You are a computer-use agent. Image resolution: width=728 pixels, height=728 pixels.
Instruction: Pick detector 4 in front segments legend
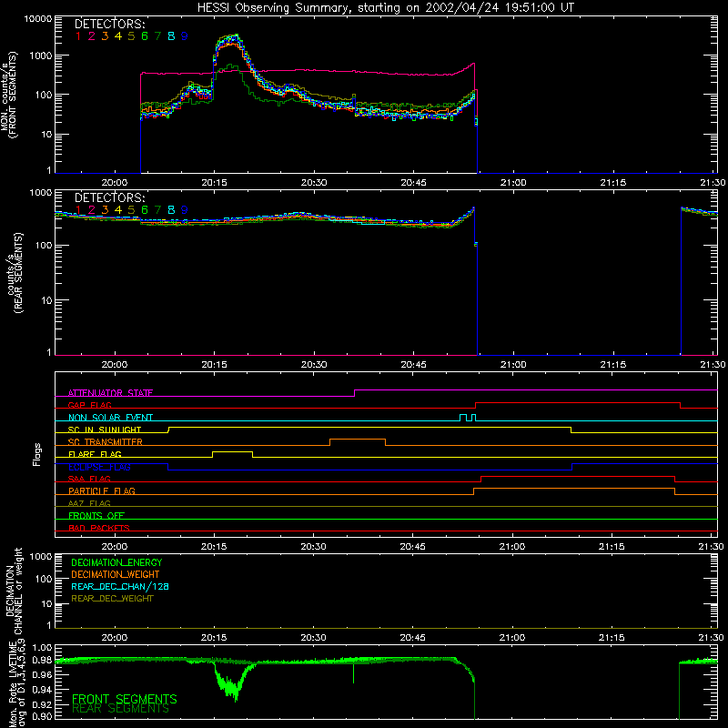point(118,36)
